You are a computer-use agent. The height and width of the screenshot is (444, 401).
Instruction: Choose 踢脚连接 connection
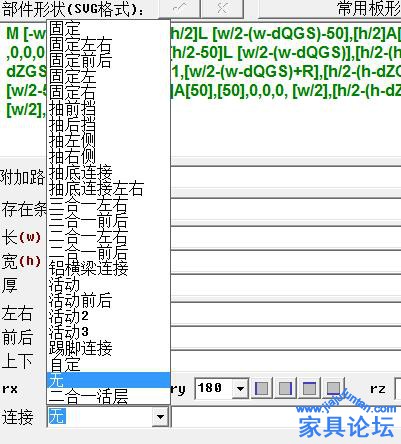point(108,348)
